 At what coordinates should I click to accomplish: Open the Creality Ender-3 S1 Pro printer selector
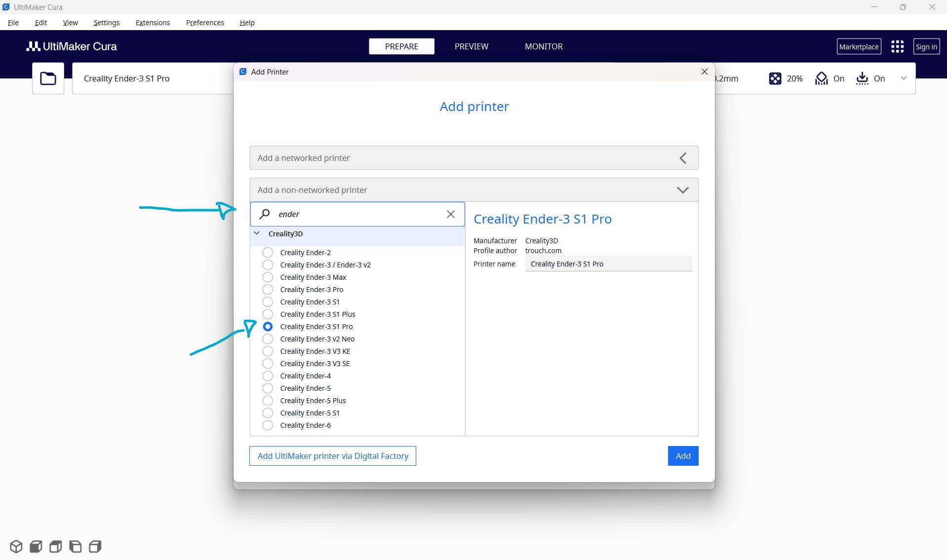click(x=153, y=78)
